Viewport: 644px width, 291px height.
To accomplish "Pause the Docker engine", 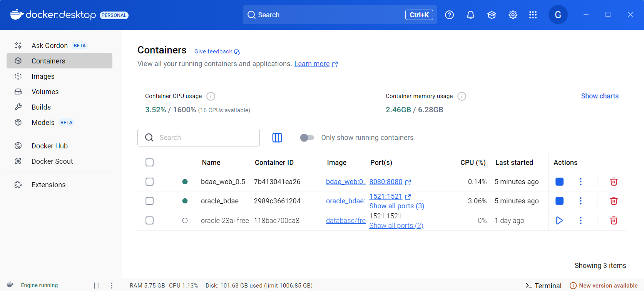I will [96, 286].
